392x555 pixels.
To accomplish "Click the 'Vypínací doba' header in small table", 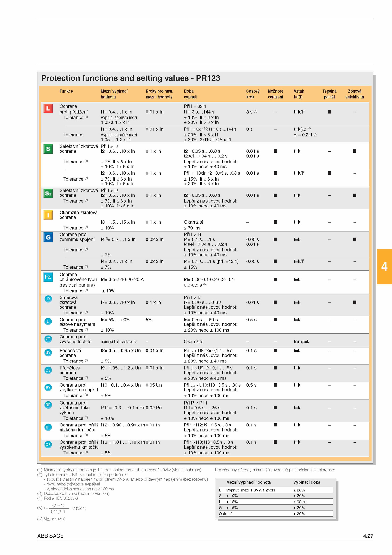I will click(307, 482).
